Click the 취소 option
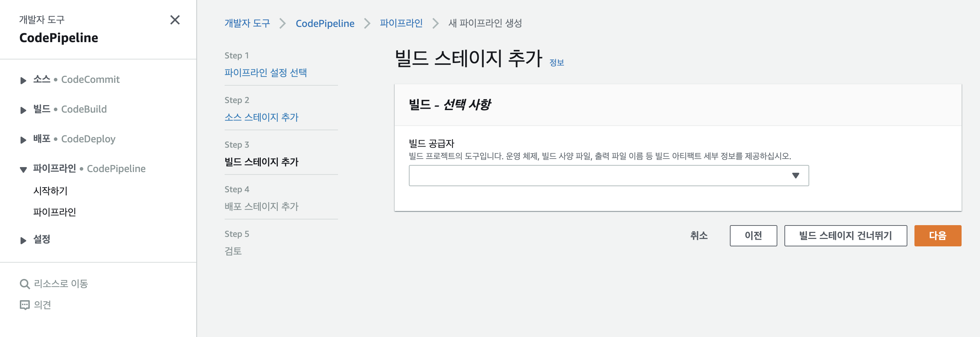Viewport: 980px width, 337px height. (699, 235)
